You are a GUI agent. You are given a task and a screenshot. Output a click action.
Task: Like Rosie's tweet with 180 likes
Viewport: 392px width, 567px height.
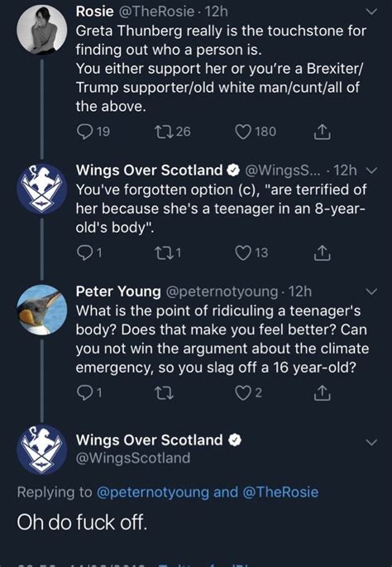point(243,132)
